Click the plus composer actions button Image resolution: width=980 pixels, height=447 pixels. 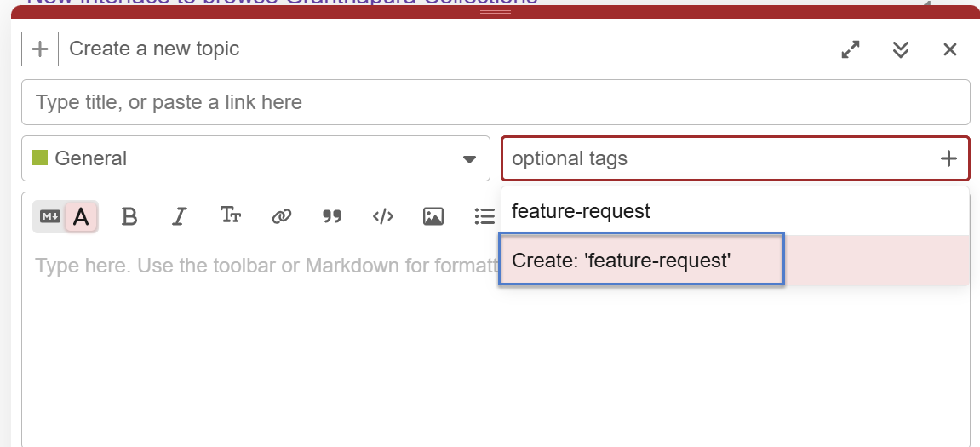tap(40, 49)
